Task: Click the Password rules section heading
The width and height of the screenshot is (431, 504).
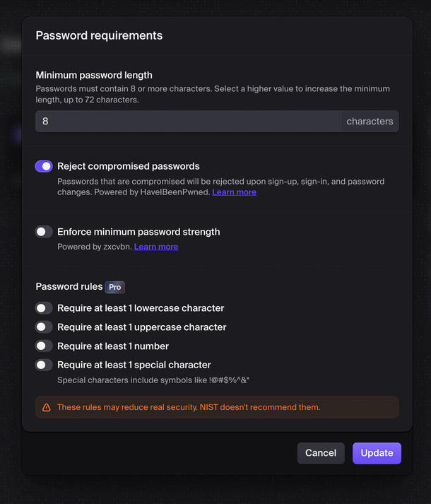Action: pyautogui.click(x=69, y=287)
